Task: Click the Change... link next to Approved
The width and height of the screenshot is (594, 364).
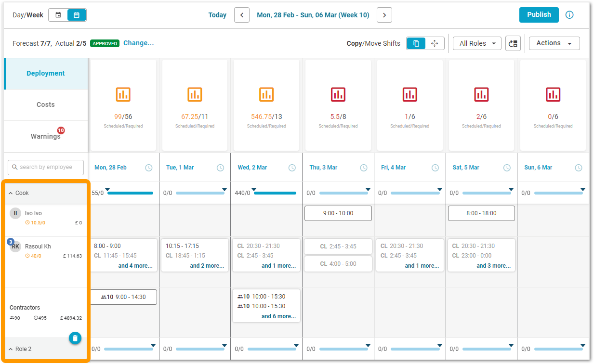Action: point(139,43)
